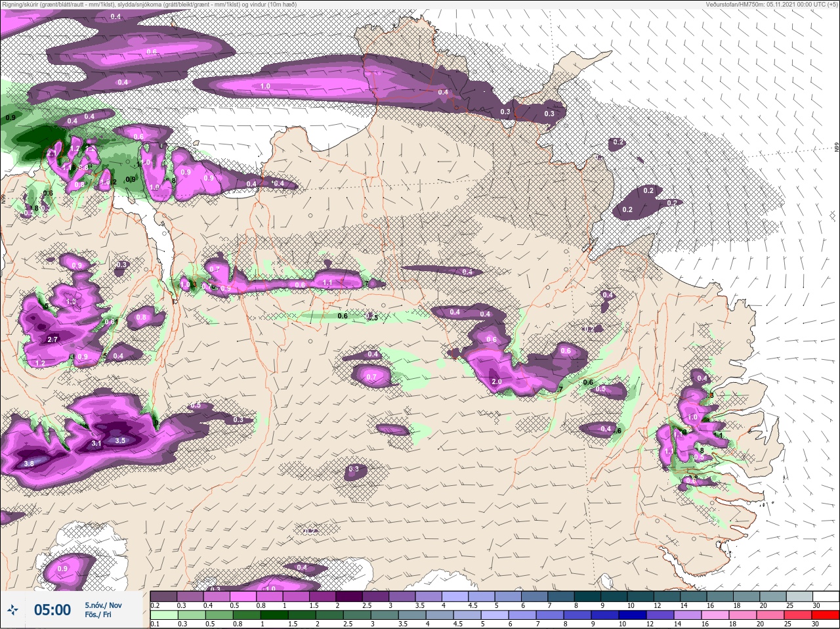Click the Rigning/skúrir map title text
The image size is (840, 629).
point(148,5)
